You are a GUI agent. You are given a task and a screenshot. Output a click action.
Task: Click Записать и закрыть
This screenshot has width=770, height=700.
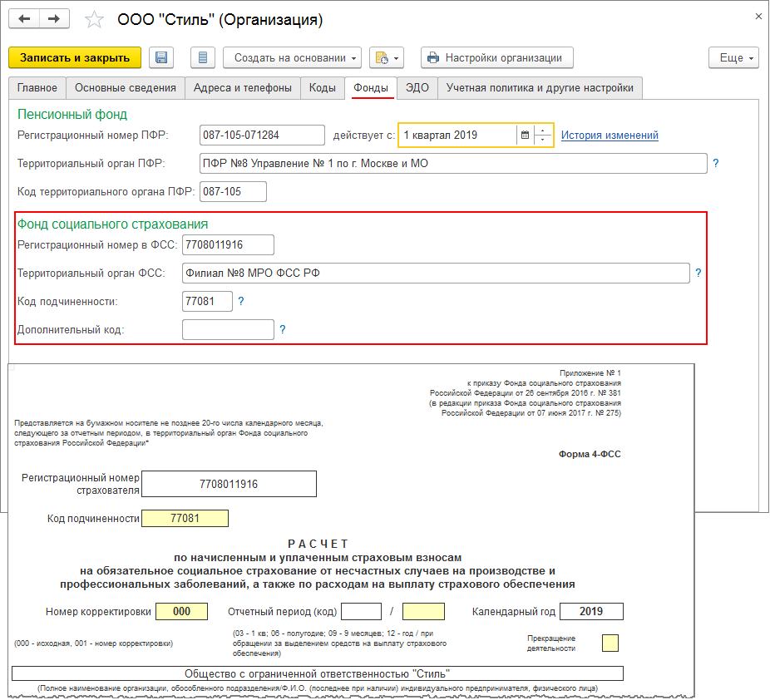75,57
